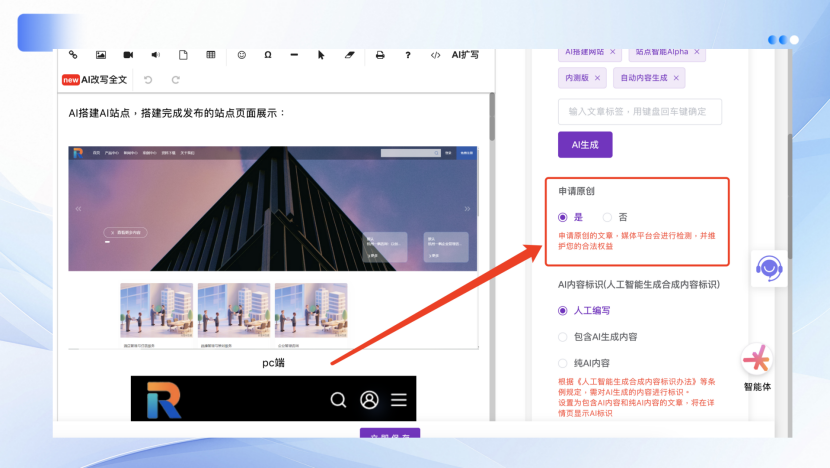This screenshot has height=468, width=830.
Task: Select 是 radio for 申请原创
Action: tap(563, 217)
